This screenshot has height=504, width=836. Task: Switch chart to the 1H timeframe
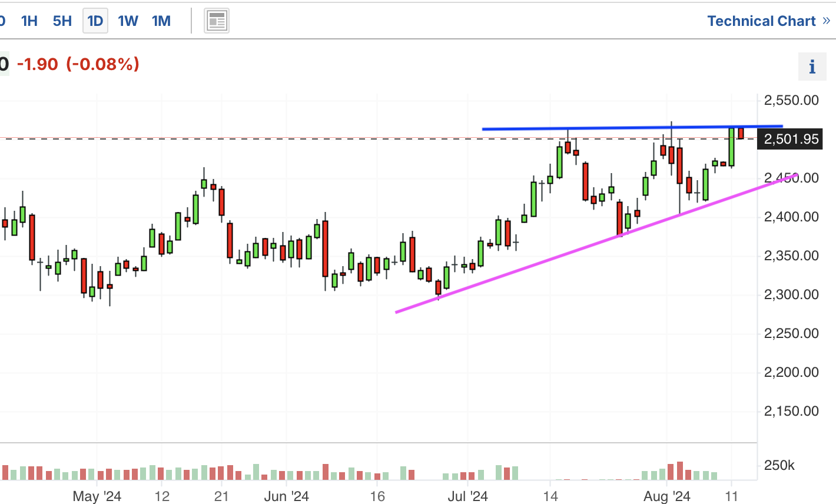pyautogui.click(x=29, y=21)
